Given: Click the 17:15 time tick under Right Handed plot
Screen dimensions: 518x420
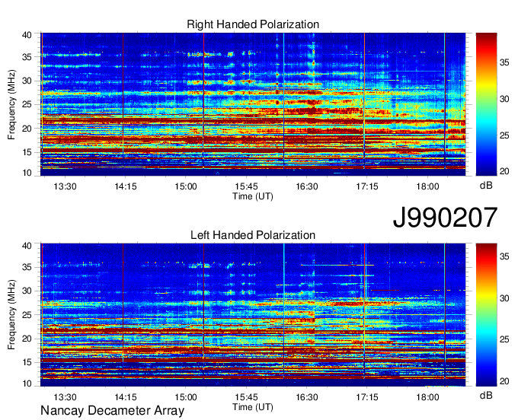Looking at the screenshot, I should pos(367,186).
